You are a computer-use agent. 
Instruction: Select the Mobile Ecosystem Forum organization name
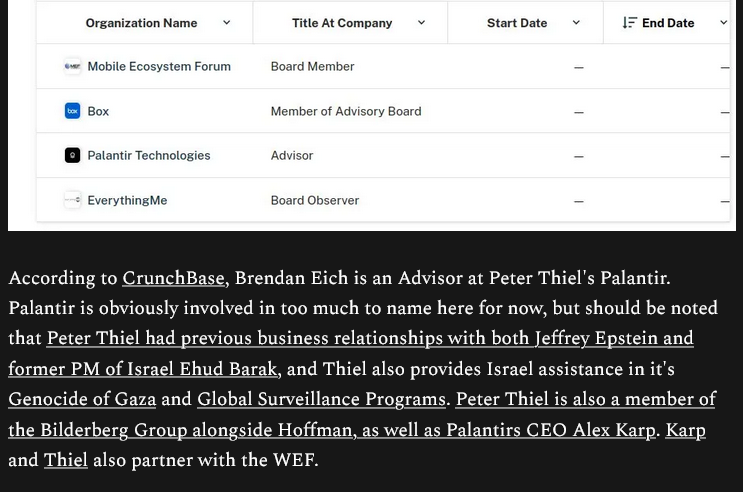click(x=159, y=67)
